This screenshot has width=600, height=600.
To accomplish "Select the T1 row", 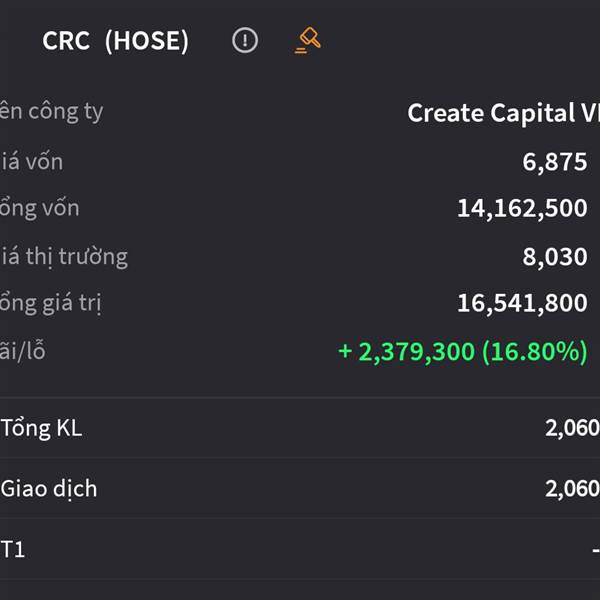I will point(300,549).
